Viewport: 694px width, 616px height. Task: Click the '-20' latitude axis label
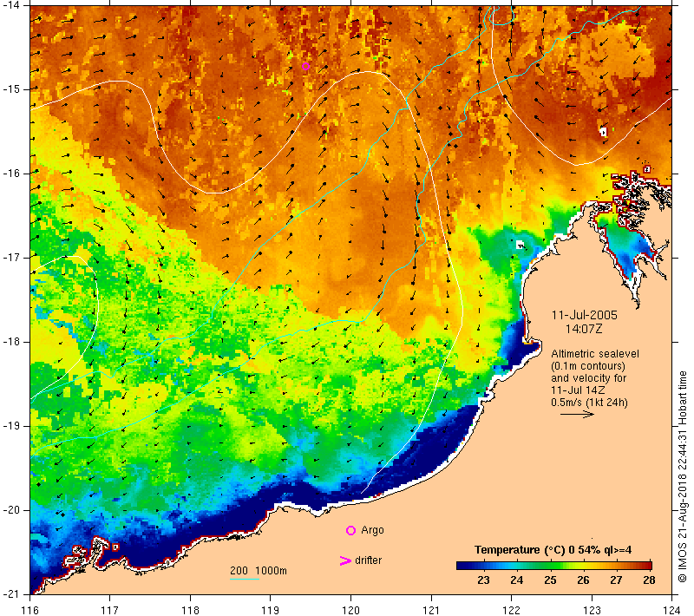[10, 510]
